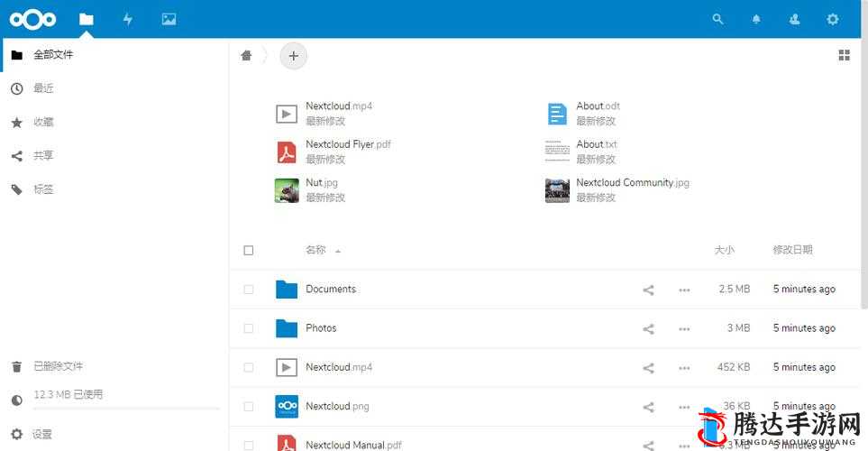Go to the home breadcrumb icon
The width and height of the screenshot is (868, 451).
(246, 55)
